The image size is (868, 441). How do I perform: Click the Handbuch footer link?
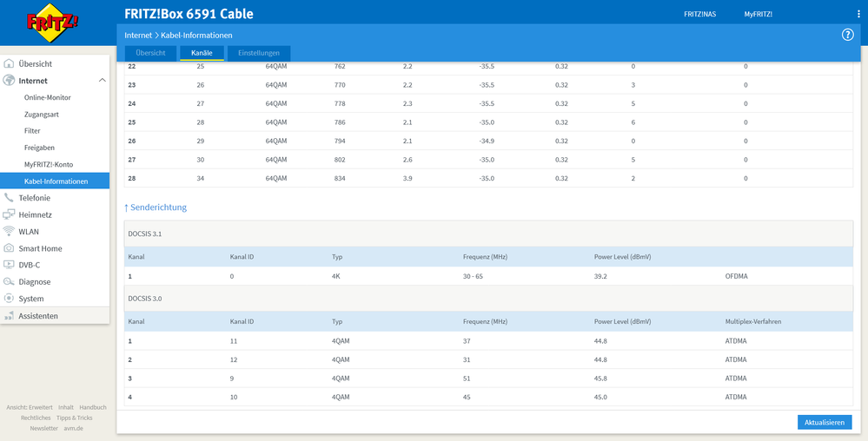tap(92, 407)
